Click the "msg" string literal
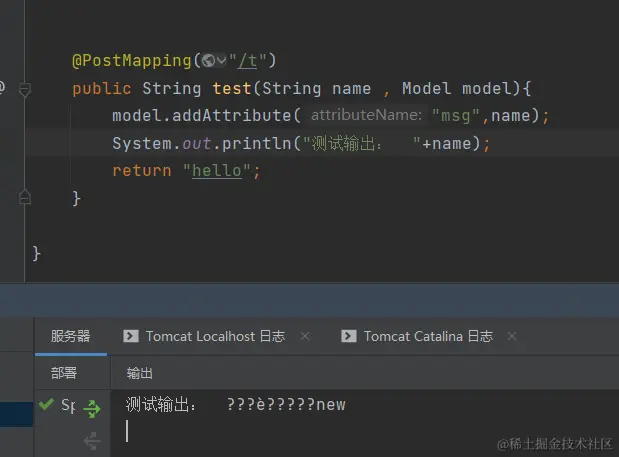Viewport: 619px width, 457px height. [x=455, y=116]
